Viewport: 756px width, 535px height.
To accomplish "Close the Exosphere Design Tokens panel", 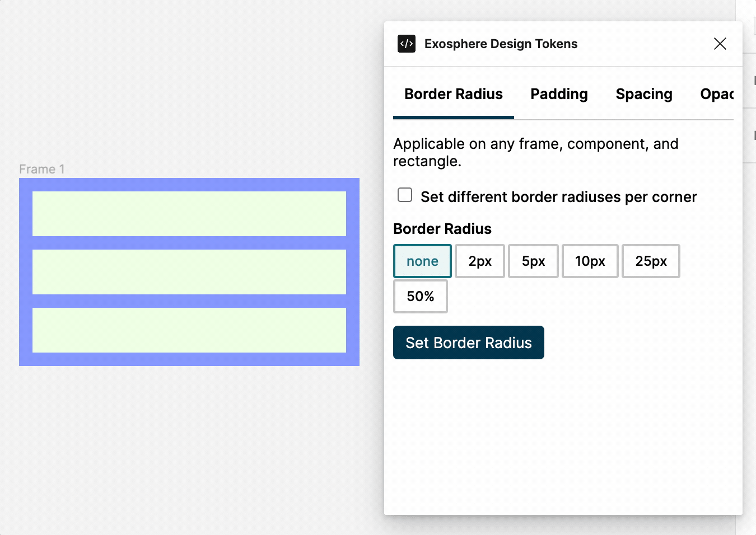I will coord(720,44).
